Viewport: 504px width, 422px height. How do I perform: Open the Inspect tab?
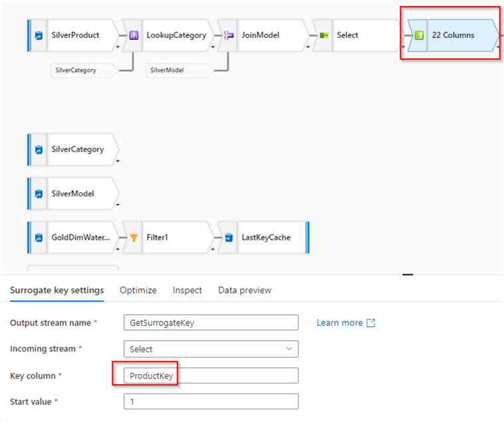187,290
